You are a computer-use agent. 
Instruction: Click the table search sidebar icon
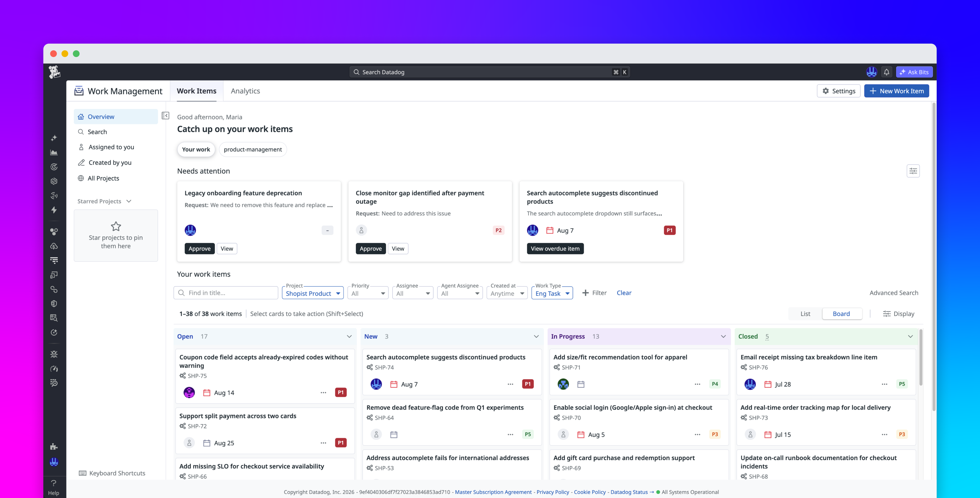(54, 318)
